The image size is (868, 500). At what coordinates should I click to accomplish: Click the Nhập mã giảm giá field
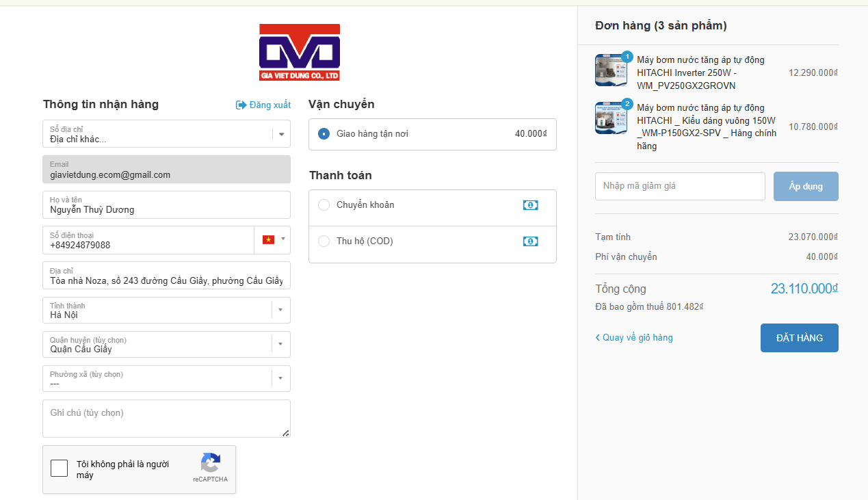[x=680, y=186]
